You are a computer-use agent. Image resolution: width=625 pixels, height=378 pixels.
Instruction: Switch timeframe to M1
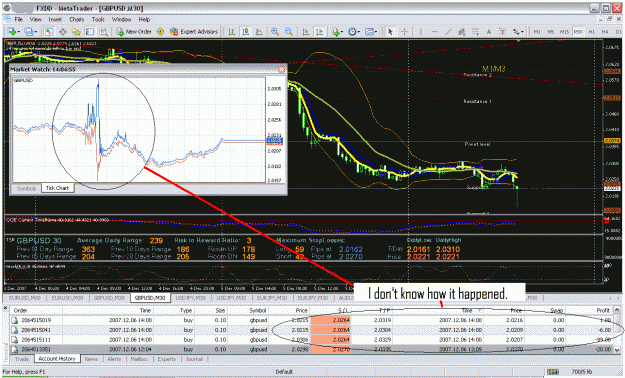[537, 32]
